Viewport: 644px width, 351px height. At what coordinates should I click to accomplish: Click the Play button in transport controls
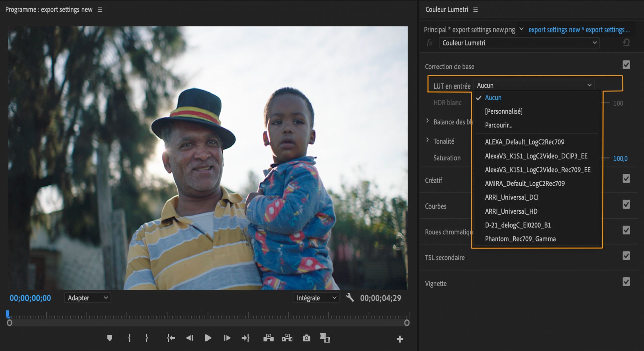208,338
